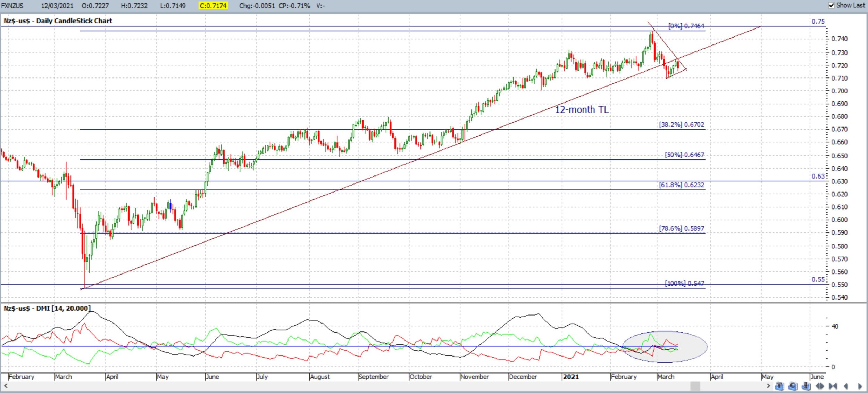Viewport: 868px width, 393px height.
Task: Click the low value L:0.7149
Action: click(x=173, y=6)
